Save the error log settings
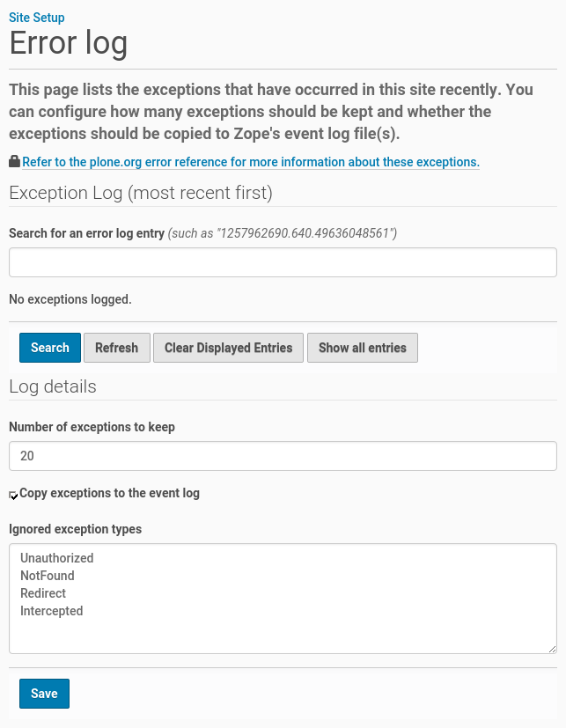The width and height of the screenshot is (566, 728). coord(44,694)
